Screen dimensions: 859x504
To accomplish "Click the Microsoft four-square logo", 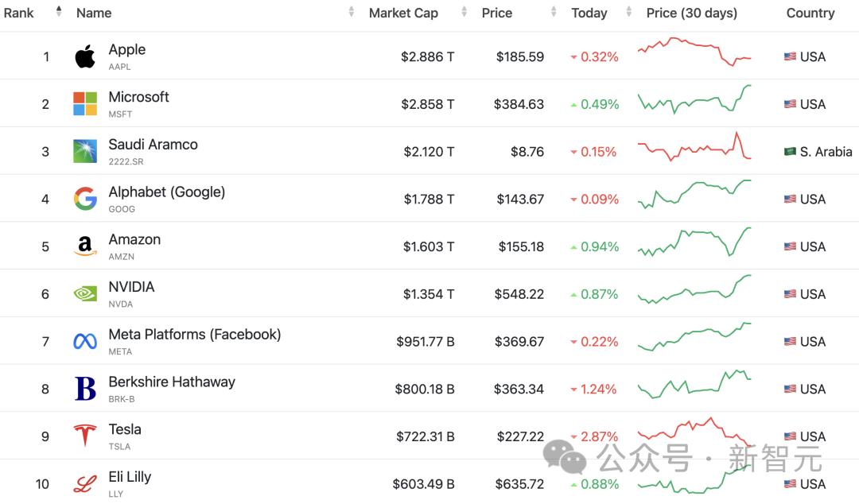I will (85, 104).
